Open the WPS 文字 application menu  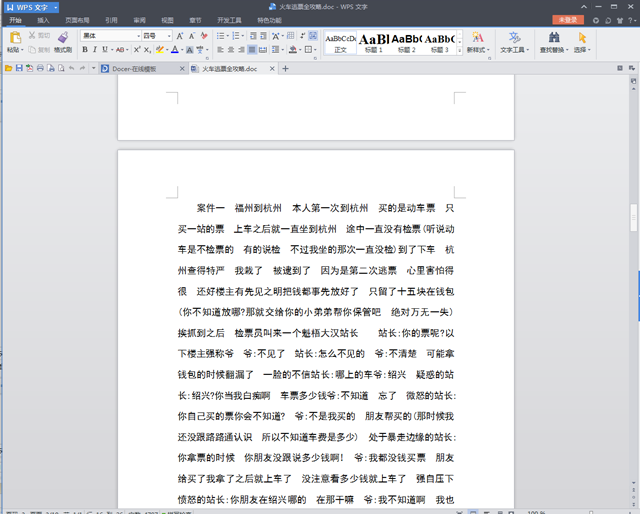point(31,7)
